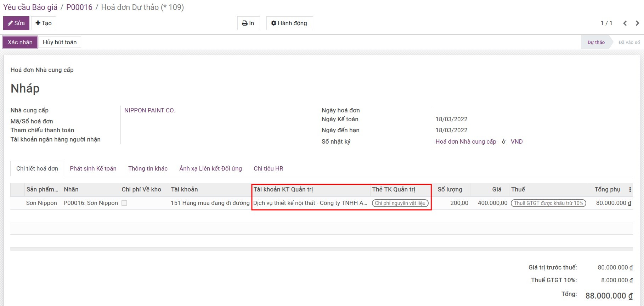Go to previous record arrow
644x306 pixels.
[x=625, y=23]
